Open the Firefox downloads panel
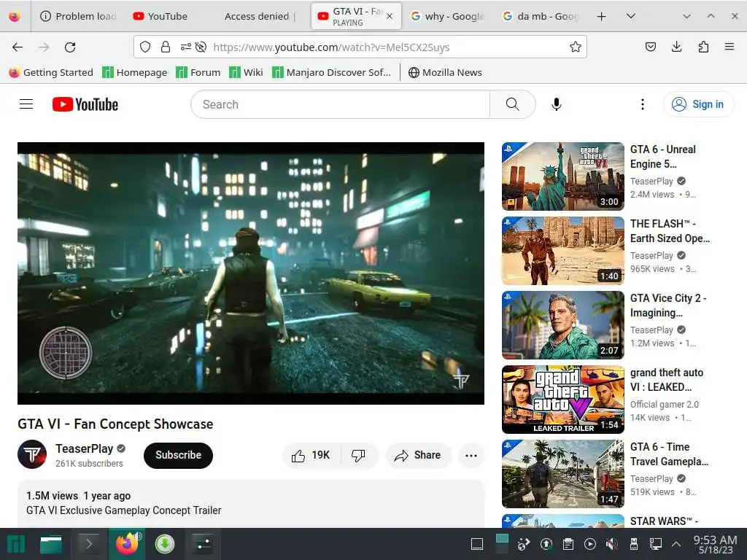747x560 pixels. coord(676,47)
